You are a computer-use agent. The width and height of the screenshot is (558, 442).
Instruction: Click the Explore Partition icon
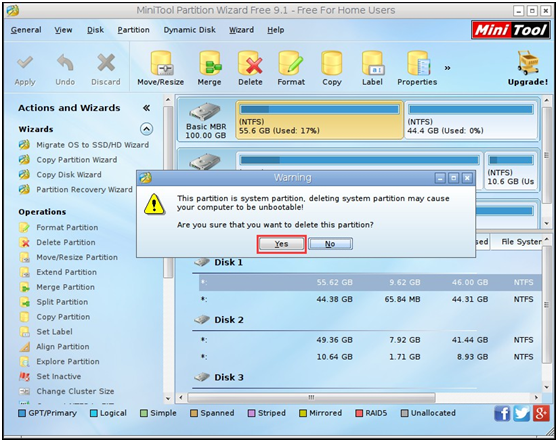(x=25, y=362)
